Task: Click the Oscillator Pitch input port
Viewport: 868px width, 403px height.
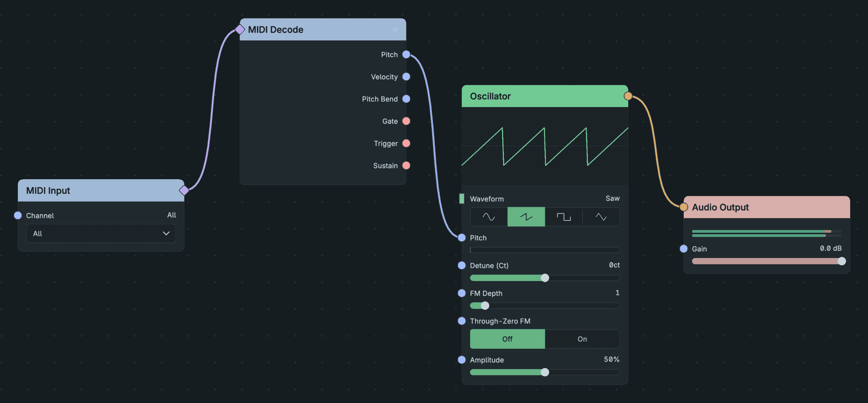Action: pos(461,238)
